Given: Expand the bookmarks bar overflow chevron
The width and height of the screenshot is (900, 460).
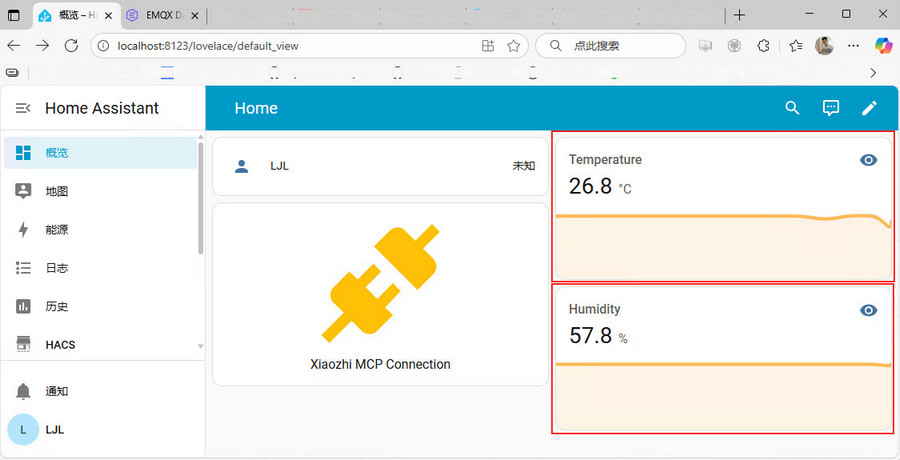Looking at the screenshot, I should (x=873, y=73).
